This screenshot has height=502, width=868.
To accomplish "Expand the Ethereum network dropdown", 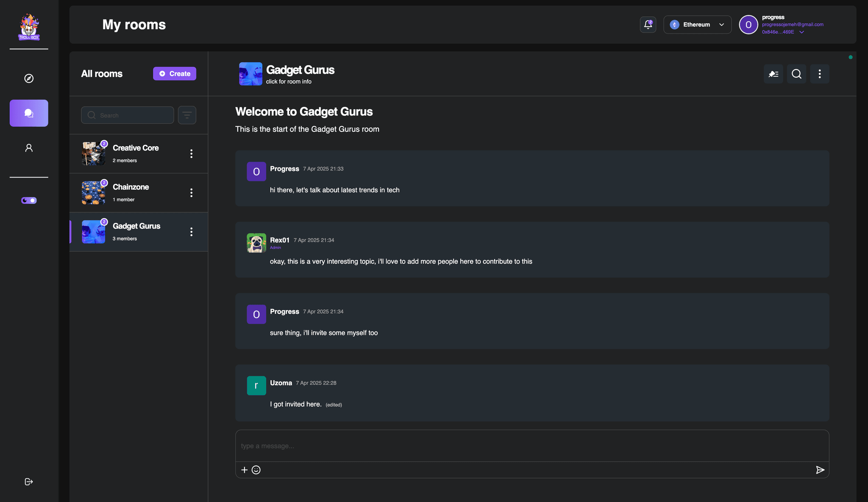I will coord(697,24).
